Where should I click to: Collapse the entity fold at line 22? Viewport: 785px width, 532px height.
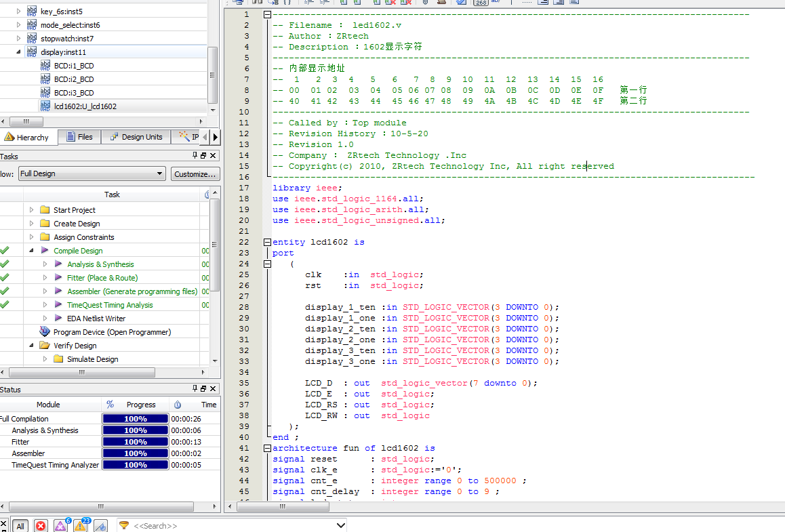[x=267, y=242]
